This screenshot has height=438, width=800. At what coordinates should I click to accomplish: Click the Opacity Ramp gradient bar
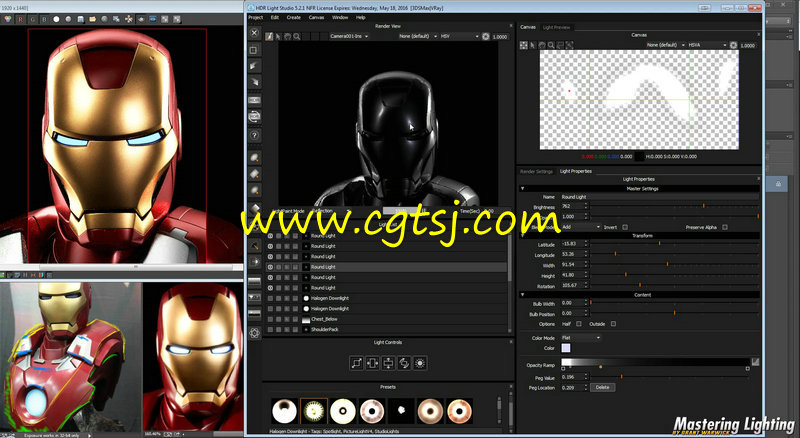coord(655,362)
